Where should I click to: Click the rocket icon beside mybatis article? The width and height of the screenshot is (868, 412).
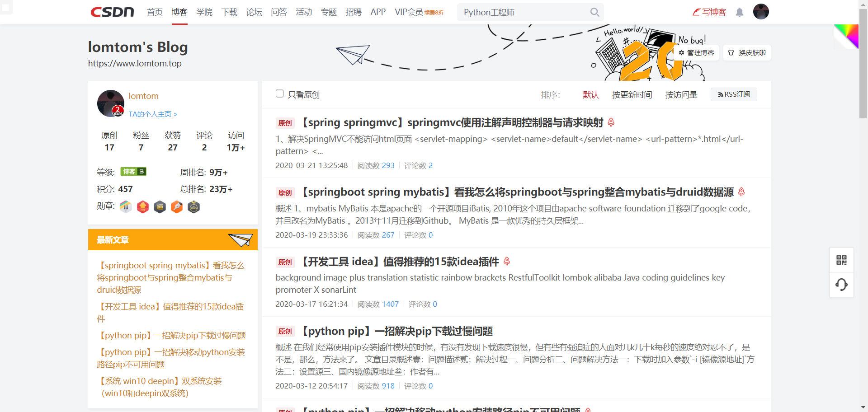click(741, 192)
